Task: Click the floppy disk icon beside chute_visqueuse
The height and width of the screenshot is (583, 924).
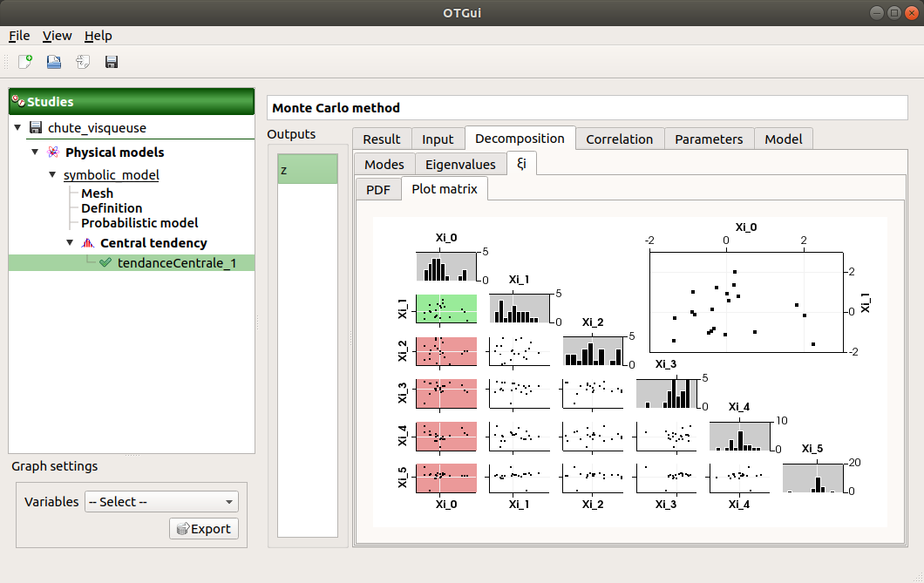Action: coord(36,128)
